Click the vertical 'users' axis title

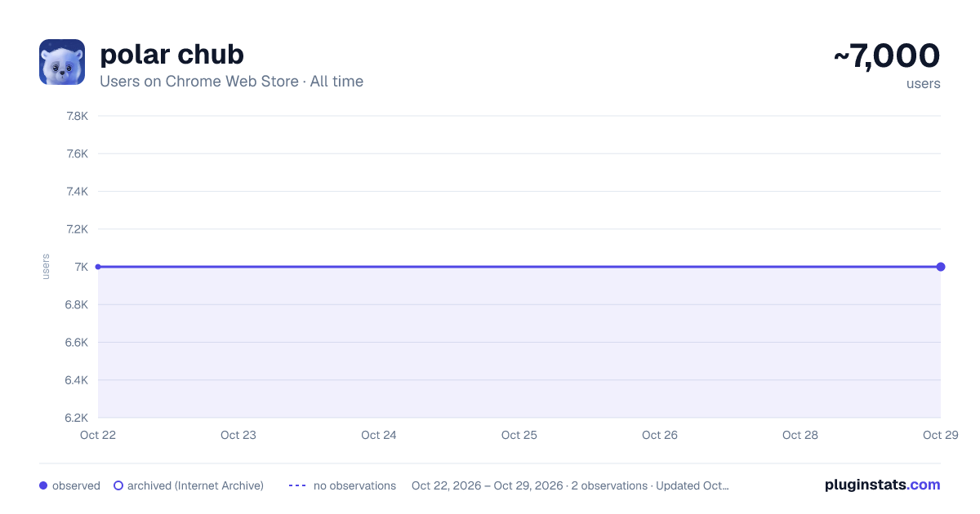(x=46, y=267)
